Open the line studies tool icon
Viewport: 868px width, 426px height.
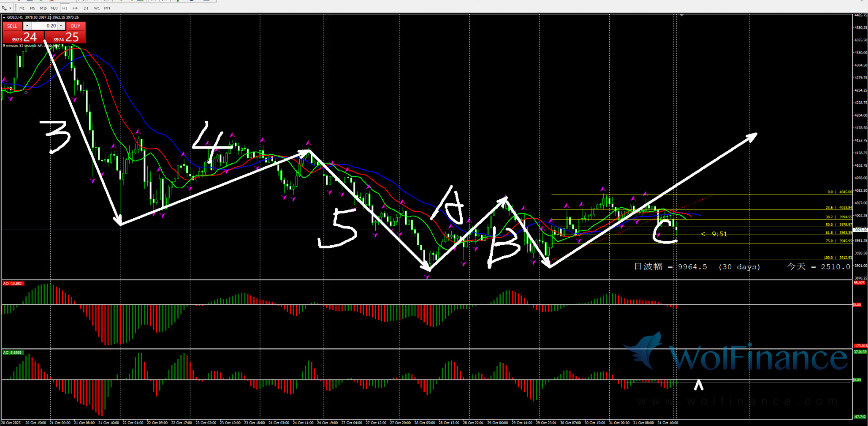pyautogui.click(x=4, y=8)
